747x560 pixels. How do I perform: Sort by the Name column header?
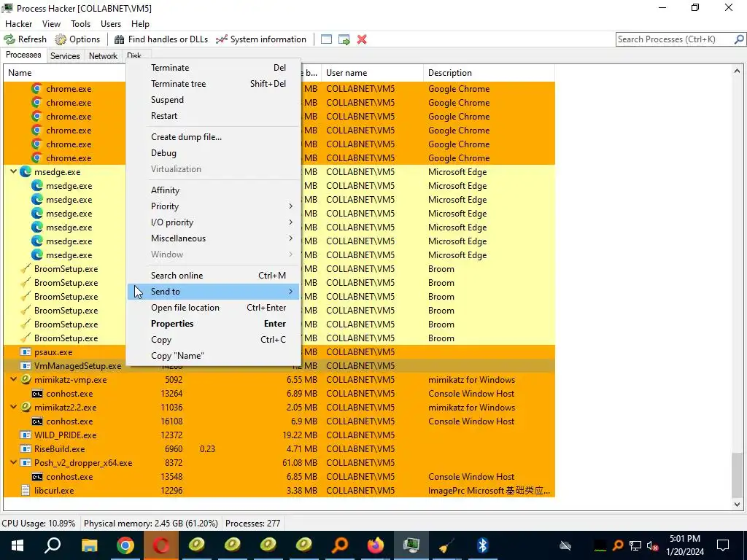click(x=64, y=73)
